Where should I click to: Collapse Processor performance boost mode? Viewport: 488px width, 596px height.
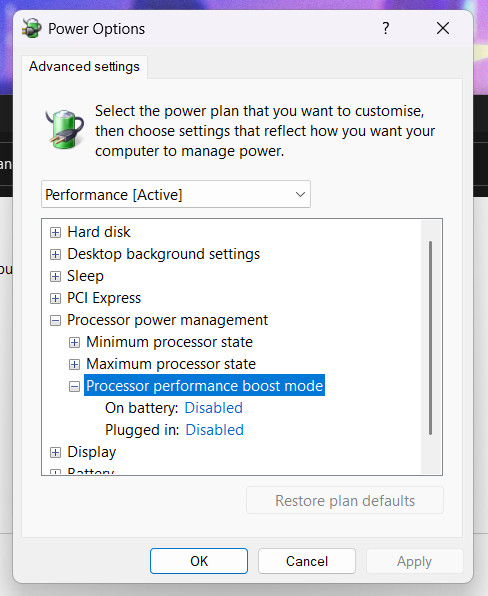[74, 387]
